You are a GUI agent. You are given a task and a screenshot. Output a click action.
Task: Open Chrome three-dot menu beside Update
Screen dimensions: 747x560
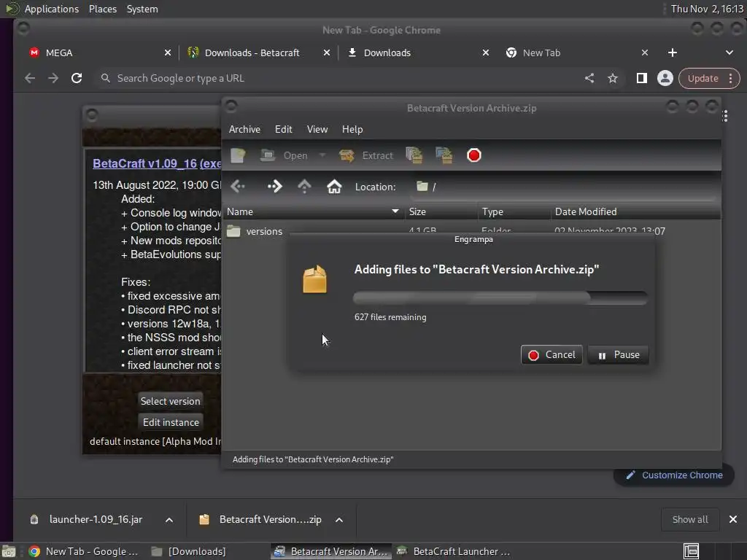point(731,79)
